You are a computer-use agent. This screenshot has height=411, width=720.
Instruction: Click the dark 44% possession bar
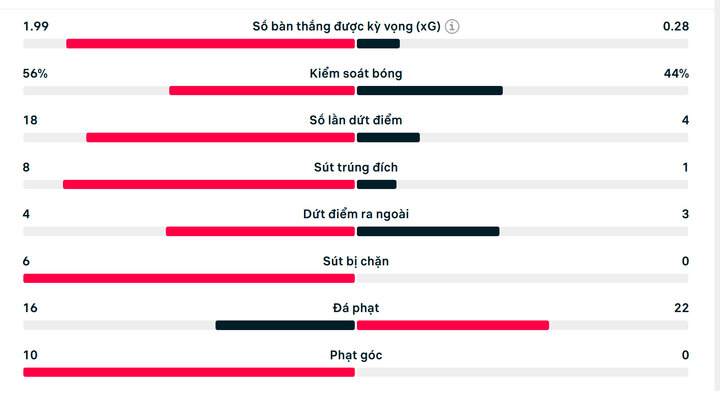430,90
